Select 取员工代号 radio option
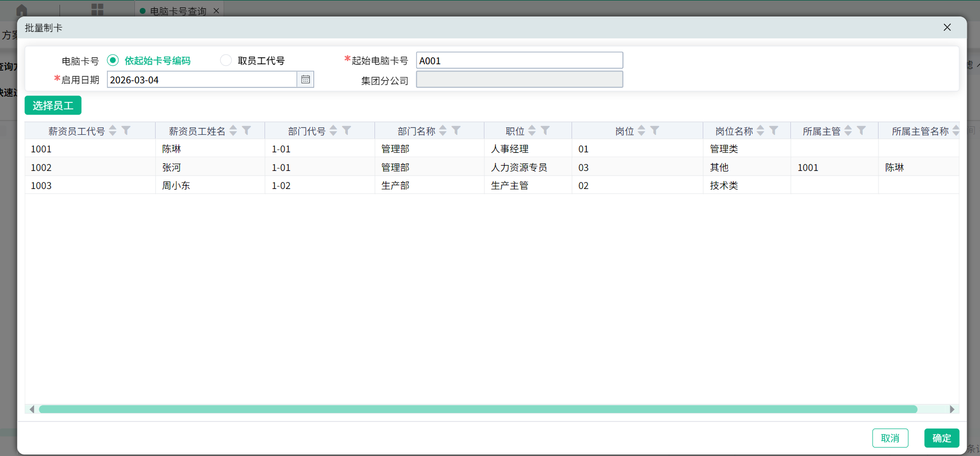980x456 pixels. point(226,61)
